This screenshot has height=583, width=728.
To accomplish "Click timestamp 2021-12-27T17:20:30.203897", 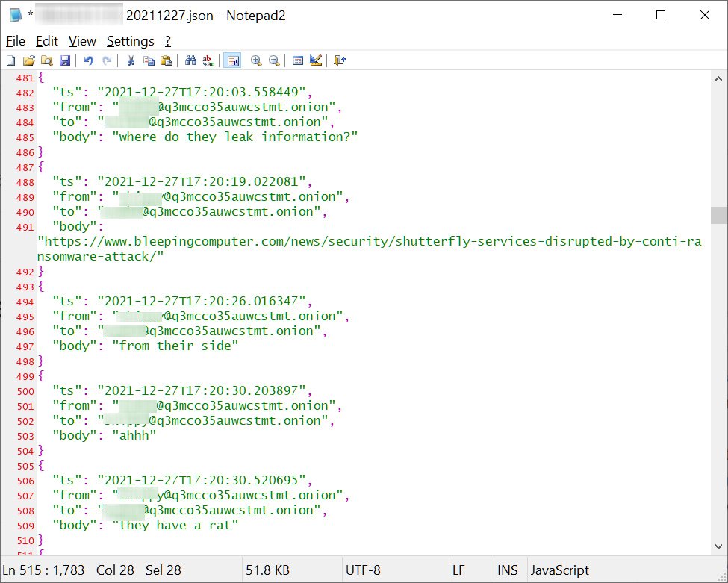I will click(201, 390).
